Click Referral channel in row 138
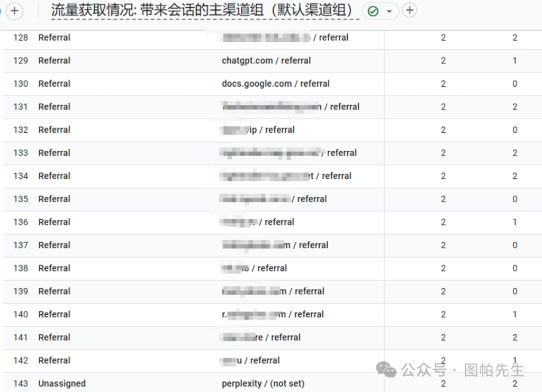The height and width of the screenshot is (392, 542). pyautogui.click(x=54, y=268)
